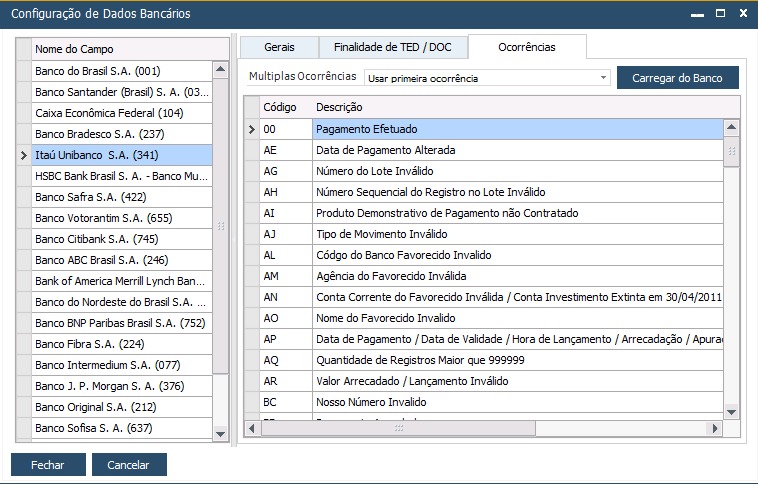Click the horizontal scrollbar thumb in occurrences table
This screenshot has height=484, width=758.
click(398, 428)
